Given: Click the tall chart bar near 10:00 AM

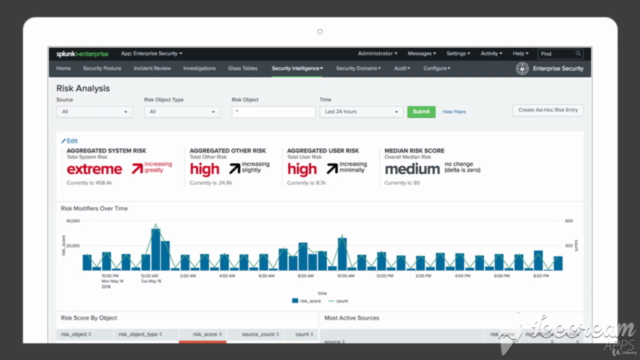Looking at the screenshot, I should 342,254.
